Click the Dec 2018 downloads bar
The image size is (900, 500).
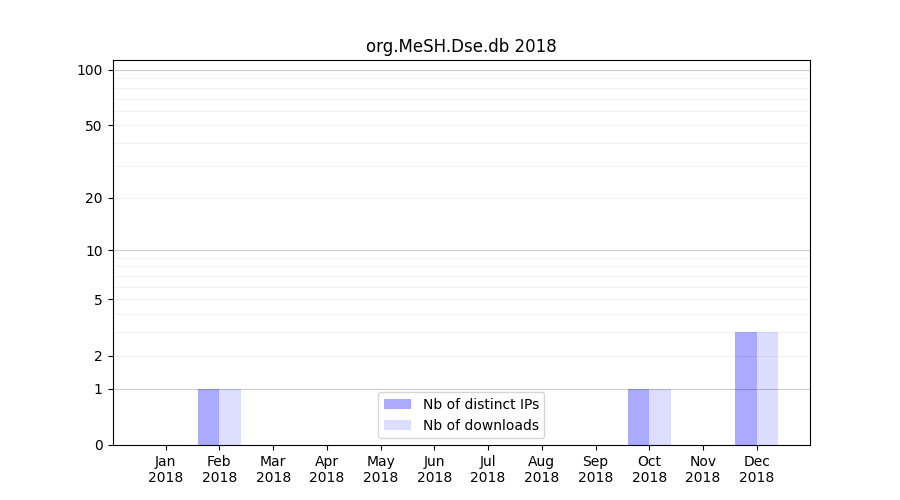pos(767,389)
